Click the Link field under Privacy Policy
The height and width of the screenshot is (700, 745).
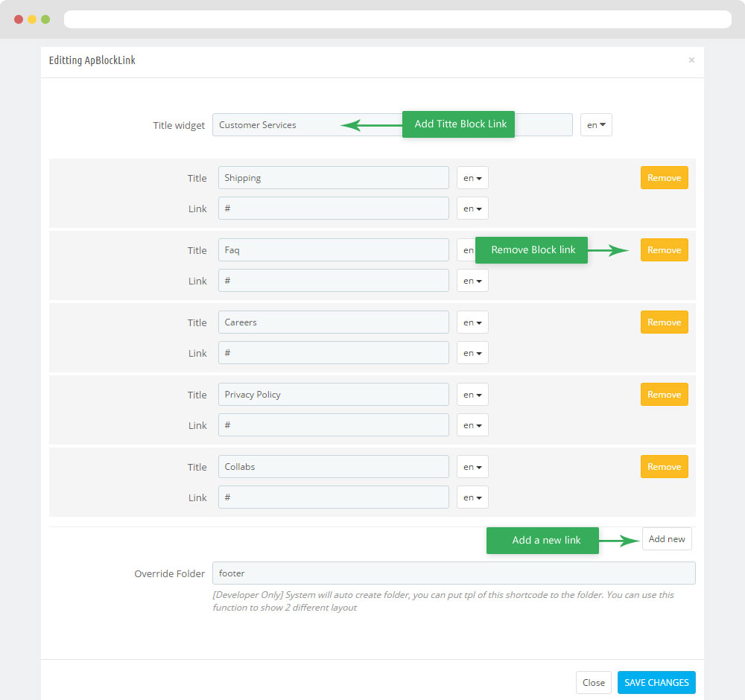(334, 424)
